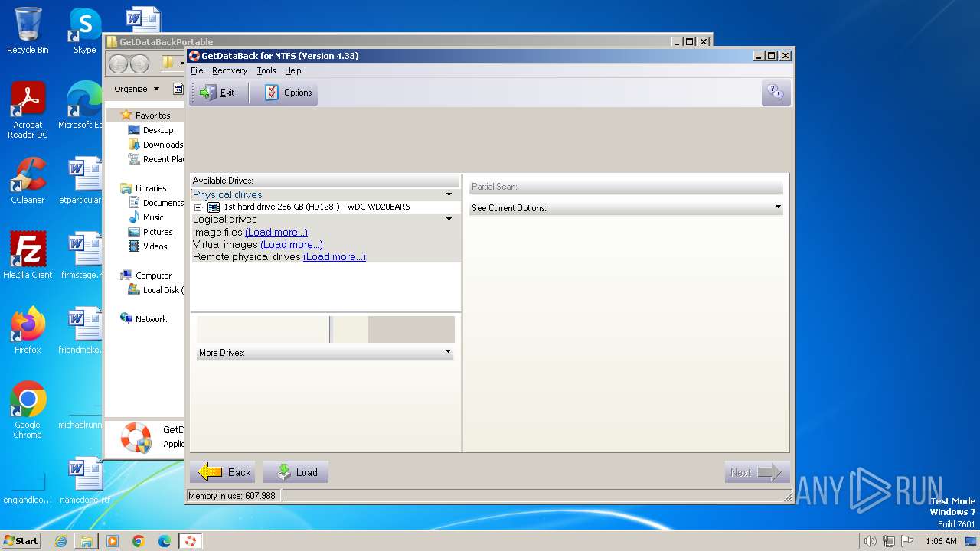Open Google Chrome desktop icon
Viewport: 980px width, 551px height.
28,410
